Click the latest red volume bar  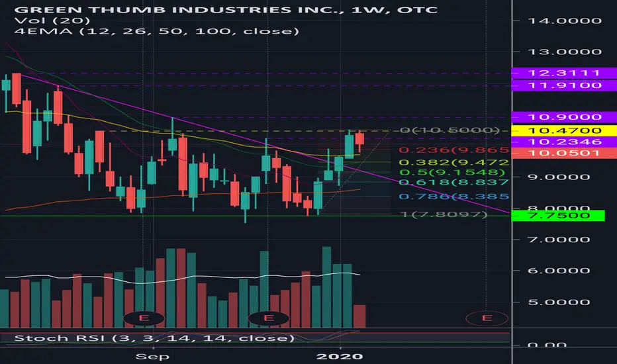[359, 316]
